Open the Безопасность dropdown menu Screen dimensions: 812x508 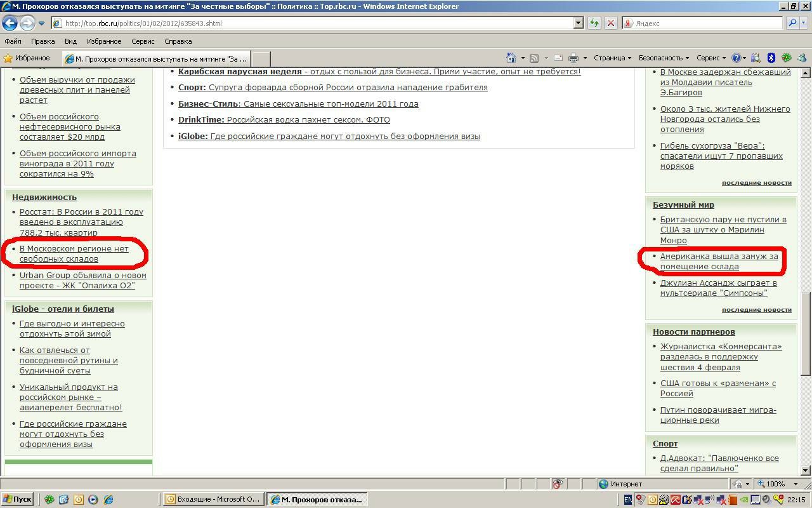click(x=664, y=58)
